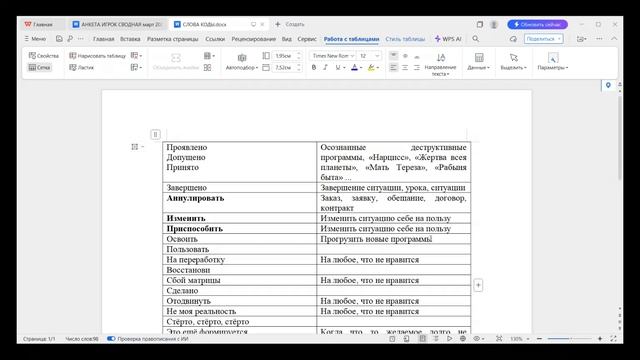Open the WPS AI assistant
The height and width of the screenshot is (360, 640).
click(448, 39)
